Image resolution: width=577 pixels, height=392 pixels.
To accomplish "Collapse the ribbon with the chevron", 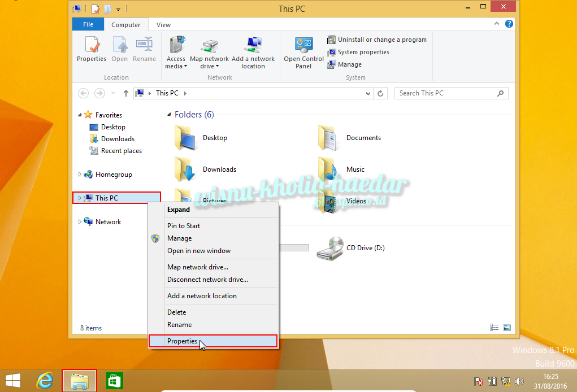I will tap(496, 24).
